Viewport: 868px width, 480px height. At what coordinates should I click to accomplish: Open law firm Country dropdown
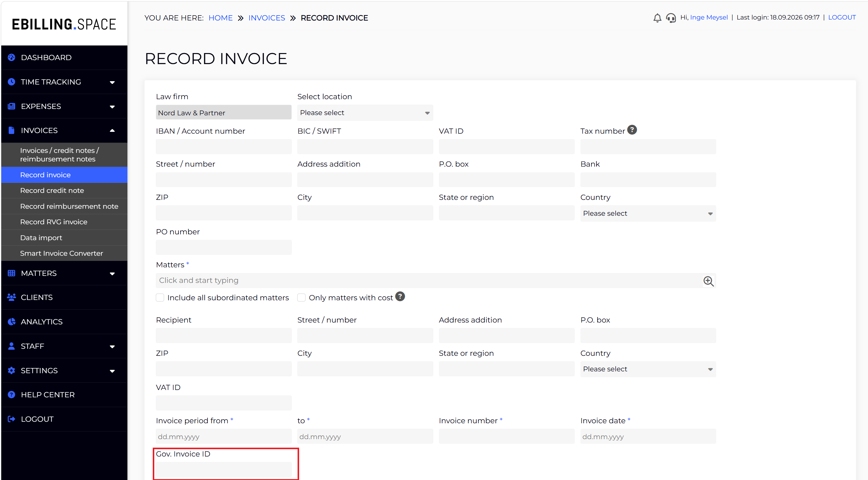[x=648, y=213]
